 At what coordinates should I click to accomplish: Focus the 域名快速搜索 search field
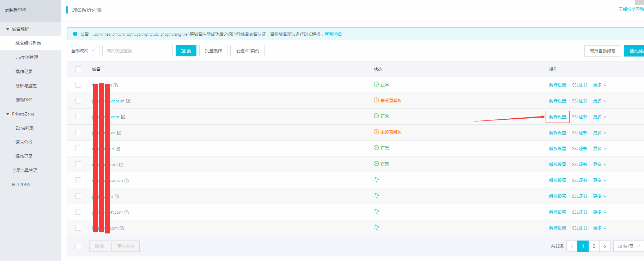point(138,51)
